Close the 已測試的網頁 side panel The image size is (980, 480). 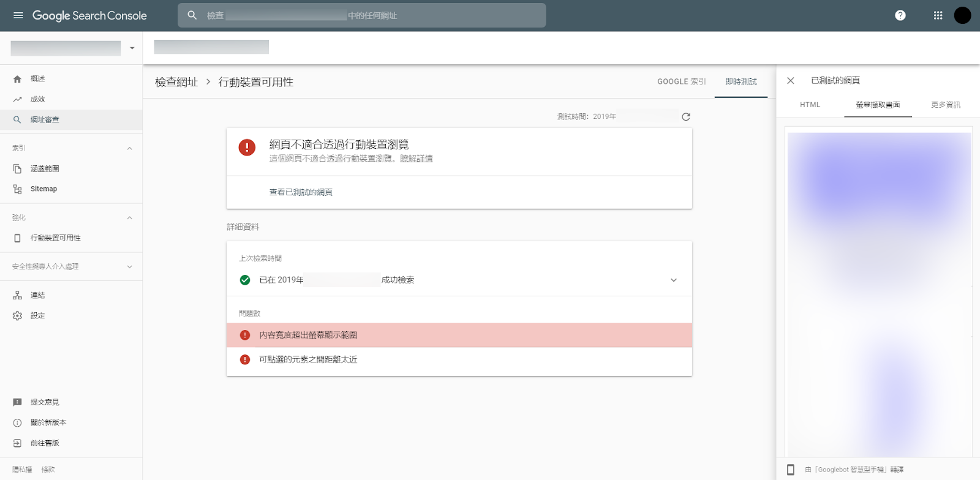pos(791,81)
